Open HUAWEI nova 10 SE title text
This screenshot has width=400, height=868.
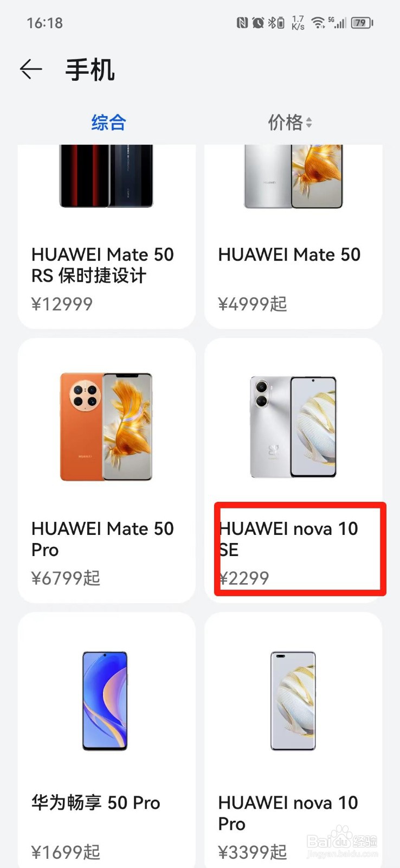(288, 539)
